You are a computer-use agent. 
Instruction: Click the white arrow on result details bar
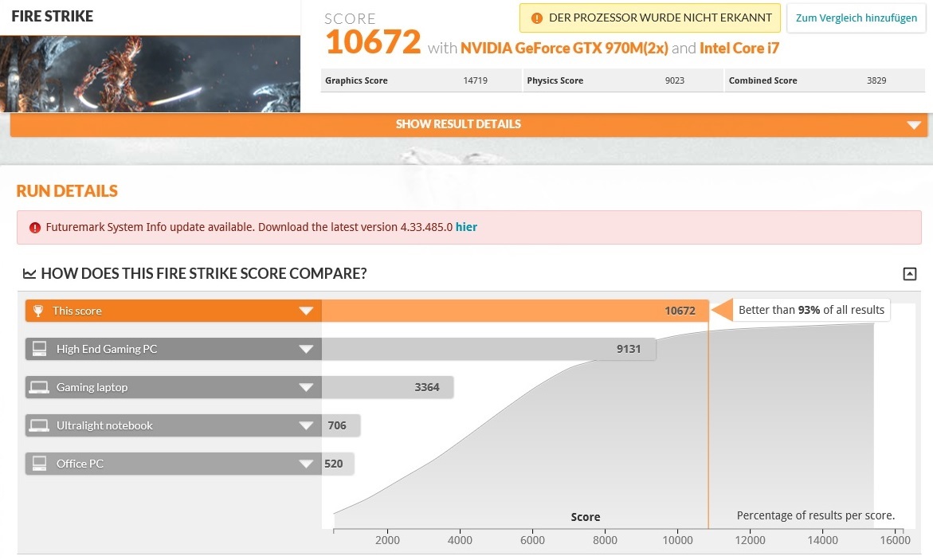pyautogui.click(x=914, y=125)
